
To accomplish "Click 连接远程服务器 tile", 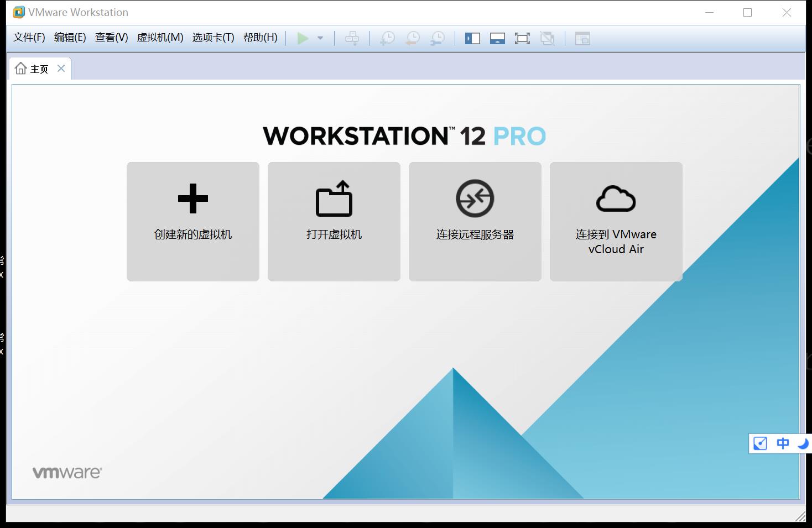I will 475,221.
